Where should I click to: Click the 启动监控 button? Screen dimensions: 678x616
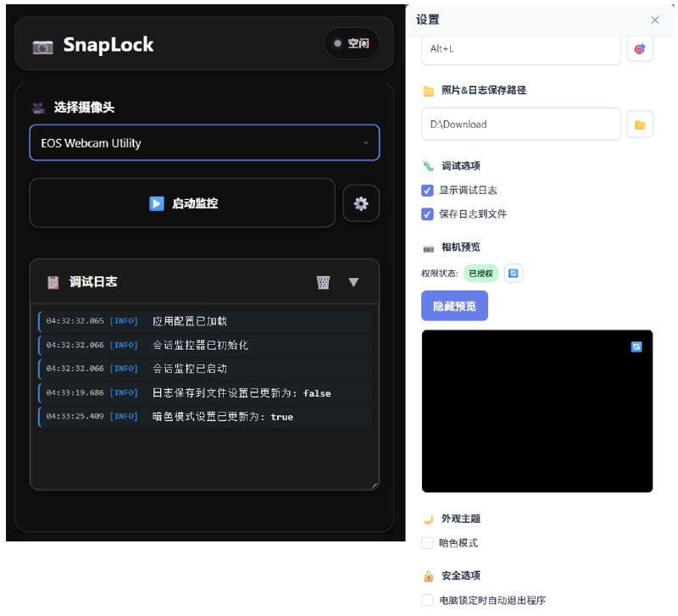[182, 203]
